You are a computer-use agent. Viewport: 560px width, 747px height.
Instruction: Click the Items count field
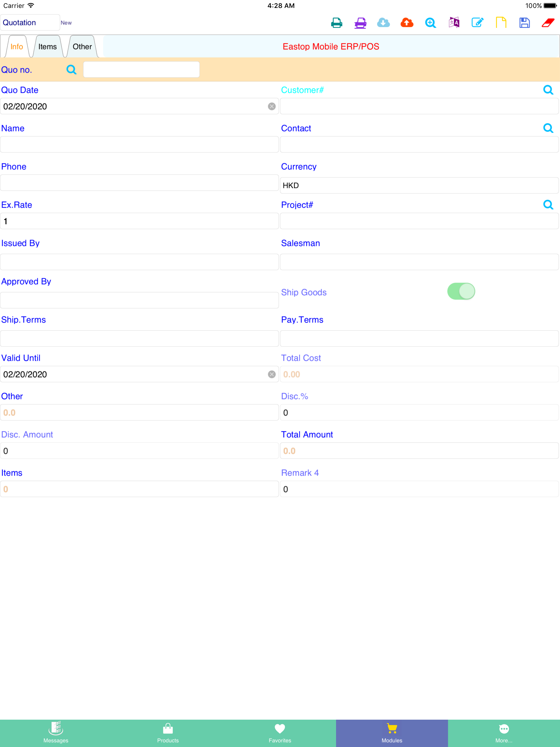pos(139,489)
